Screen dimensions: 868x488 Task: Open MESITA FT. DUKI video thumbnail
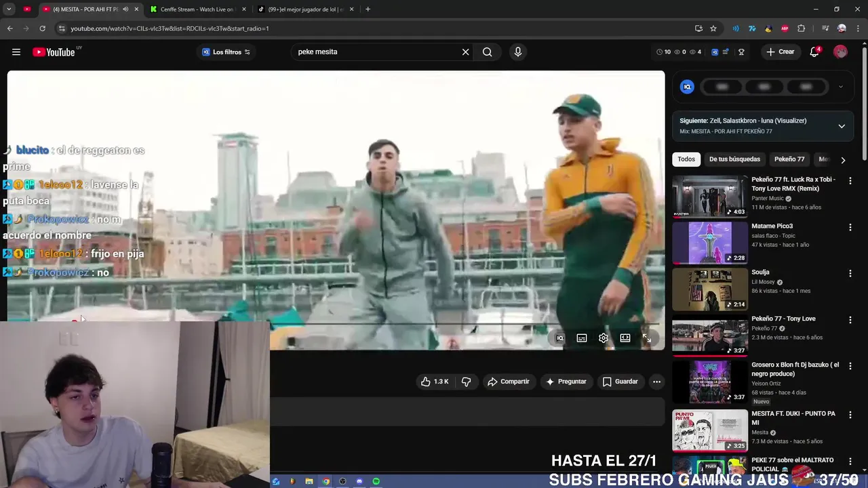coord(710,430)
